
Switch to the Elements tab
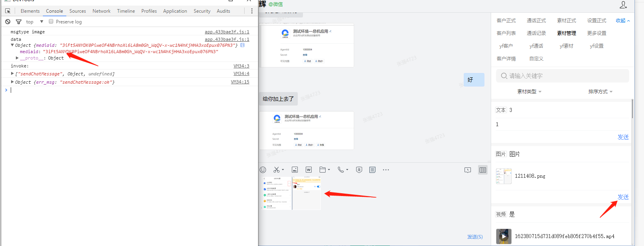[30, 11]
